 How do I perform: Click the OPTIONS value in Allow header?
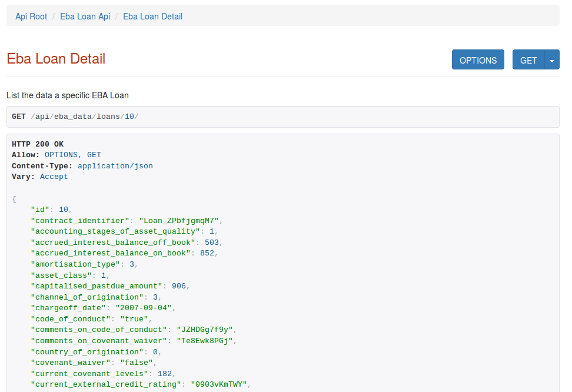tap(61, 155)
